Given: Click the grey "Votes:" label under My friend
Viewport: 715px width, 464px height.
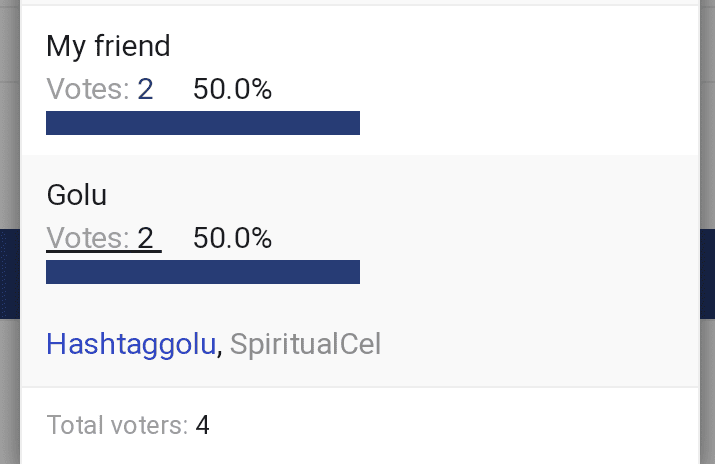Looking at the screenshot, I should click(88, 90).
